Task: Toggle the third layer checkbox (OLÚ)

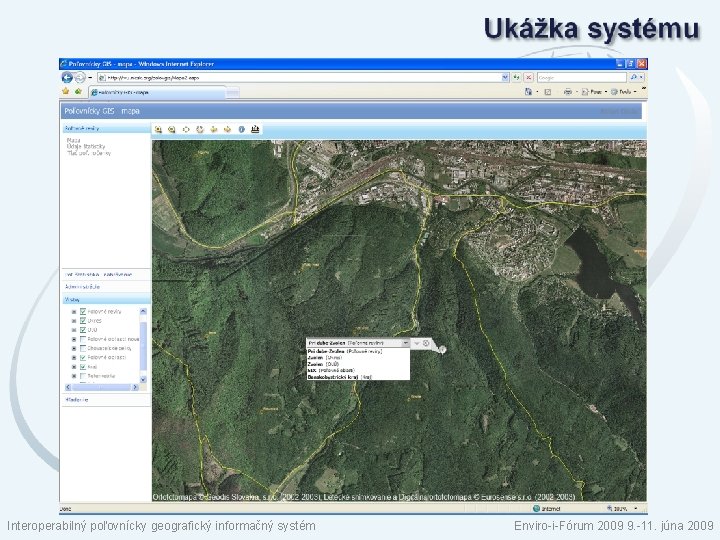Action: pyautogui.click(x=83, y=330)
